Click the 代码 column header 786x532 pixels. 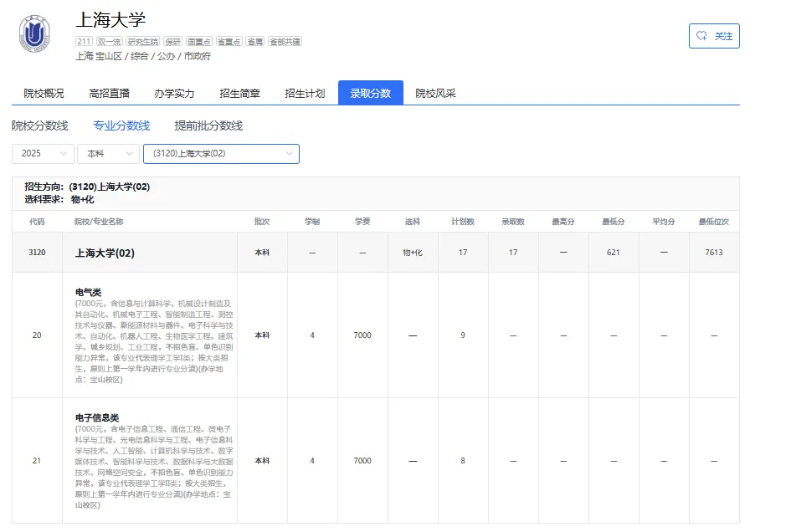(x=37, y=222)
